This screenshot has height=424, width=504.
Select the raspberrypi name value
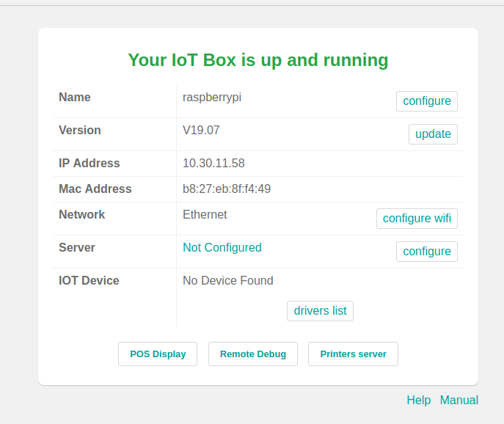[212, 98]
